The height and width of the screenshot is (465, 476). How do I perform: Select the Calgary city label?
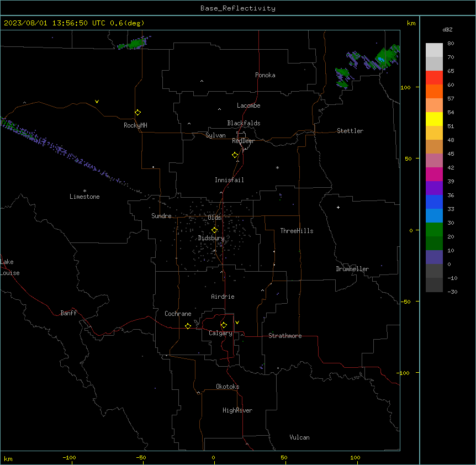pyautogui.click(x=220, y=333)
